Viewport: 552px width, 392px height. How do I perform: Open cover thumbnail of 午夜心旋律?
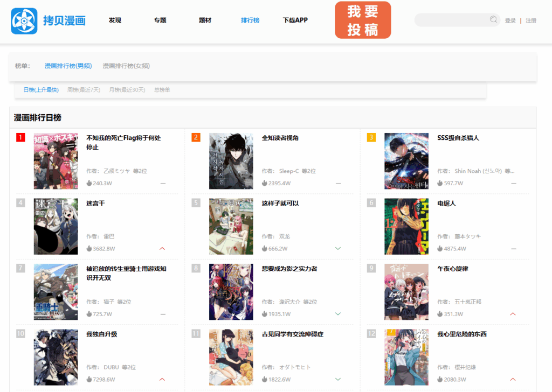pos(406,292)
